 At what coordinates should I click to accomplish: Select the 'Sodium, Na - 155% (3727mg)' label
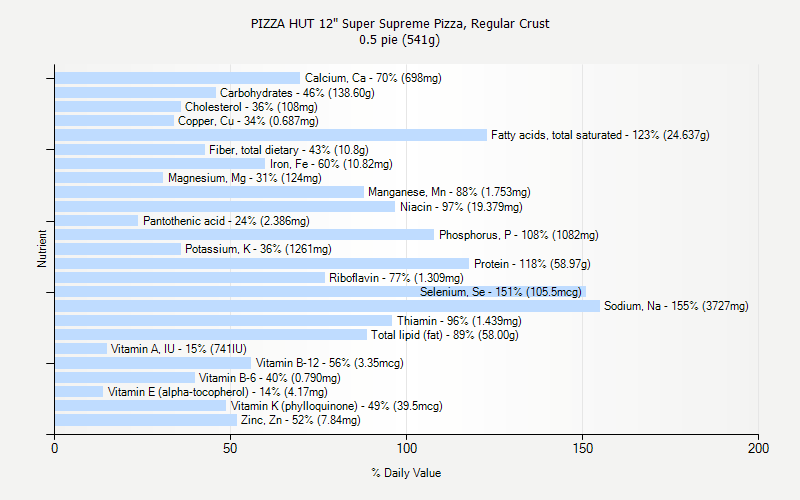click(x=676, y=306)
